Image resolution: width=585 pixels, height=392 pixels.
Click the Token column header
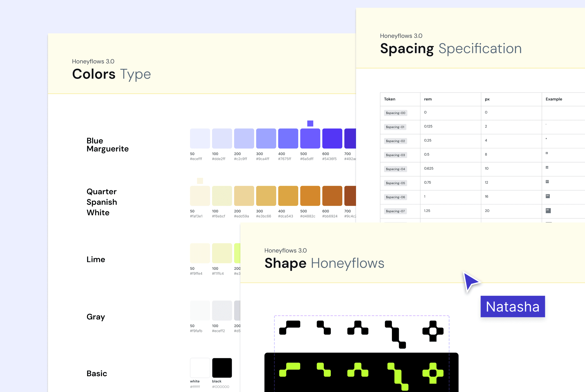[389, 99]
